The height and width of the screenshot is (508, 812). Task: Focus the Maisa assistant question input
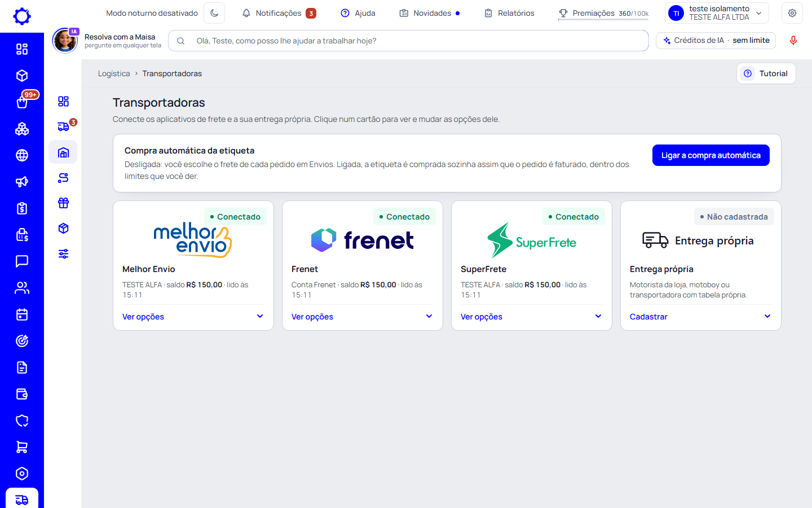(x=408, y=41)
